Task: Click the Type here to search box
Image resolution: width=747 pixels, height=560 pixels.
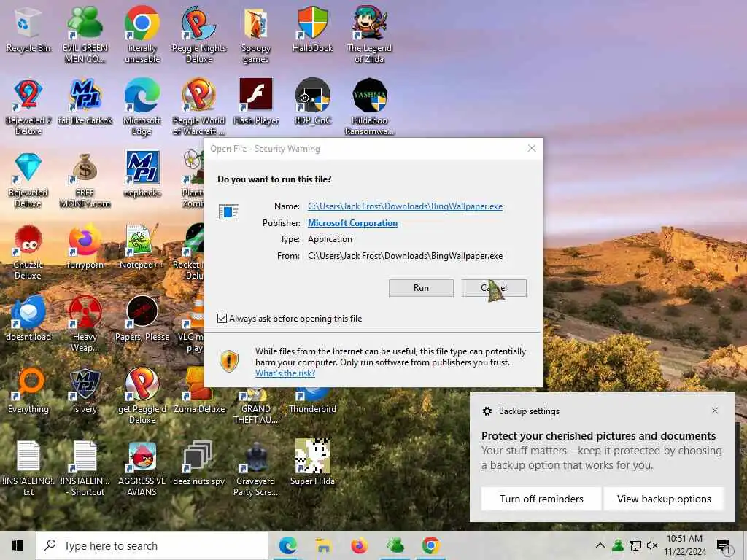Action: click(152, 545)
